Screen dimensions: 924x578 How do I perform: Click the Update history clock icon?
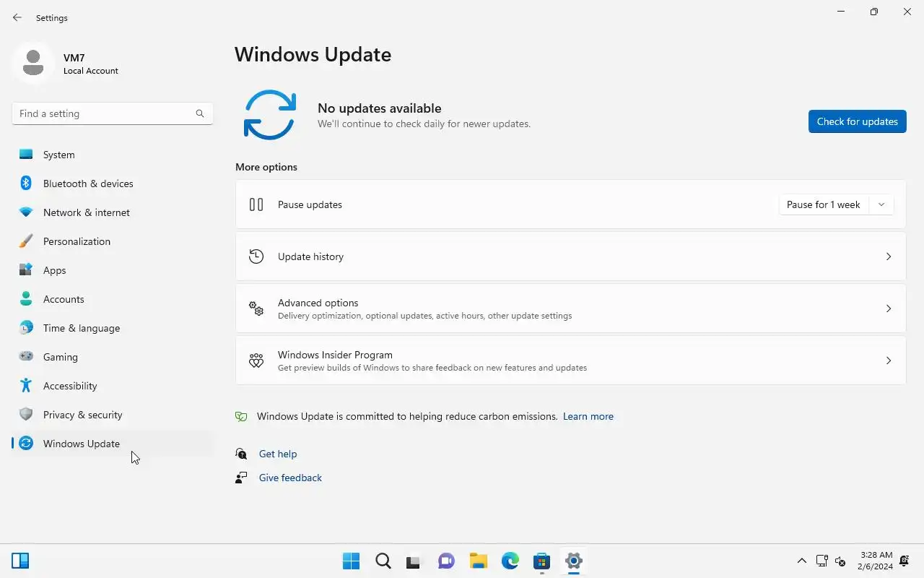(x=256, y=256)
